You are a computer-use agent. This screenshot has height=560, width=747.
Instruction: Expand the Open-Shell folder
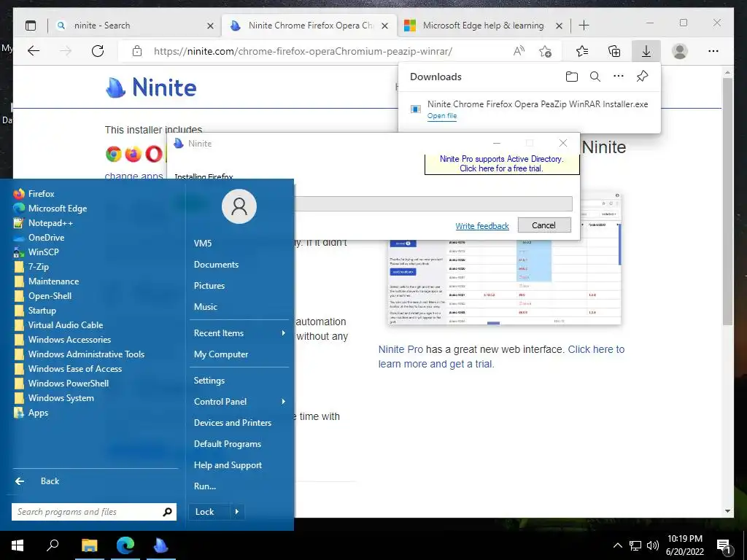coord(43,296)
